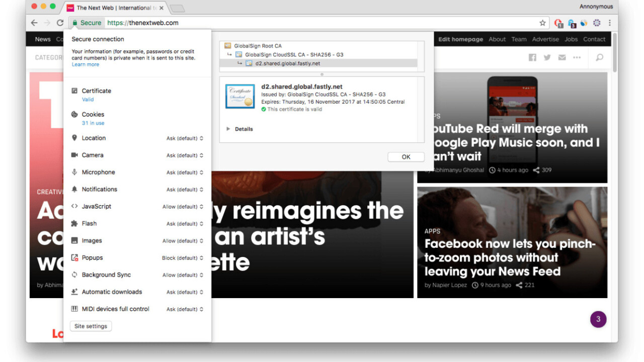Screen dimensions: 644x362
Task: Select GlobalSign Root CA in certificate chain
Action: pos(257,46)
